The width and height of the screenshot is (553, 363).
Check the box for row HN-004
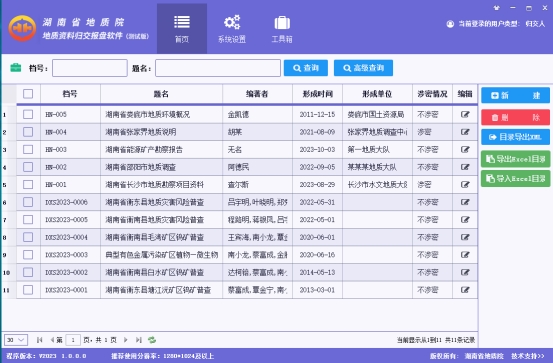click(x=28, y=132)
